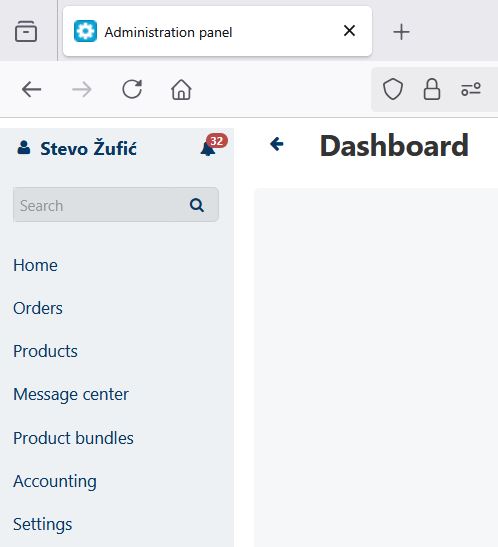The height and width of the screenshot is (547, 498).
Task: Go to Products in the sidebar
Action: tap(45, 351)
